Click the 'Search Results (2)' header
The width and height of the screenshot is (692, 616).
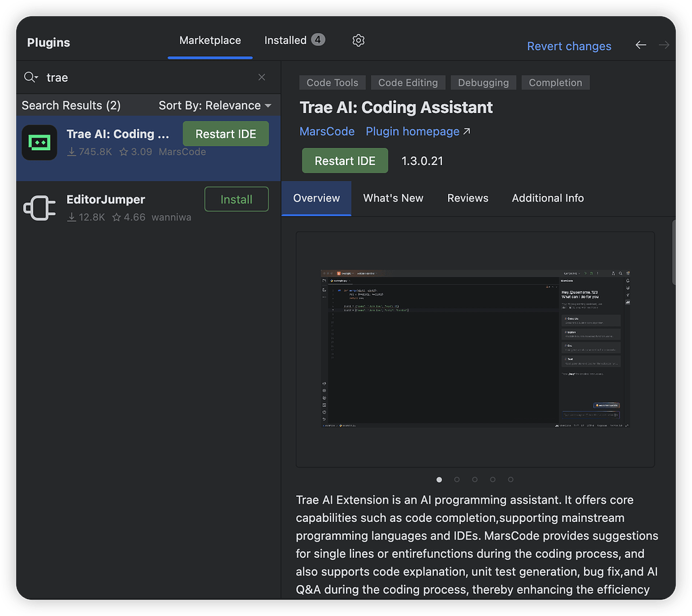coord(71,105)
